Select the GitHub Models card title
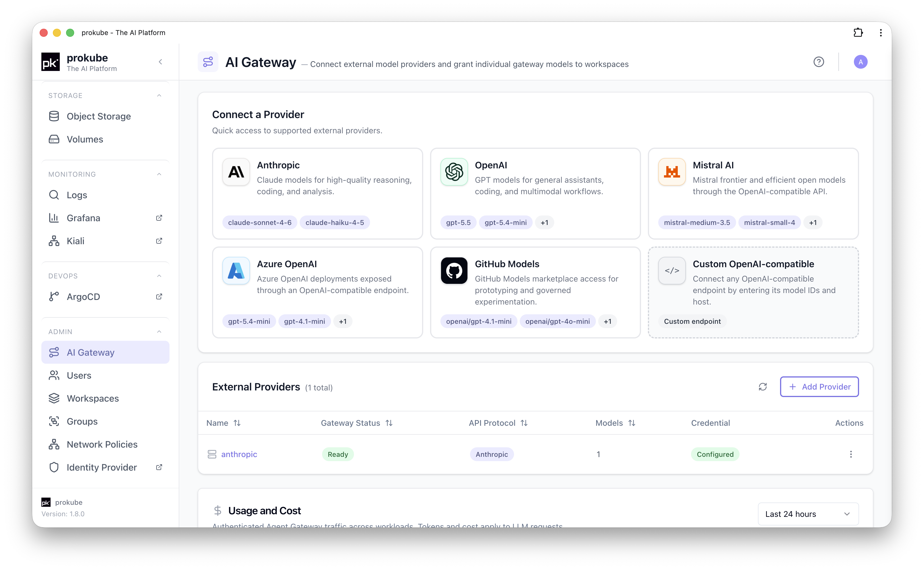924x570 pixels. pos(507,264)
